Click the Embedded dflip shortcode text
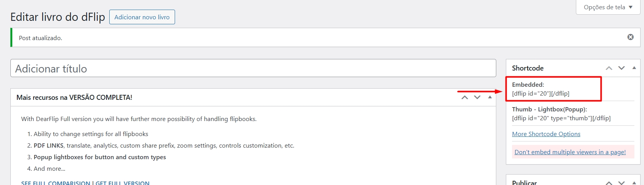 tap(541, 94)
